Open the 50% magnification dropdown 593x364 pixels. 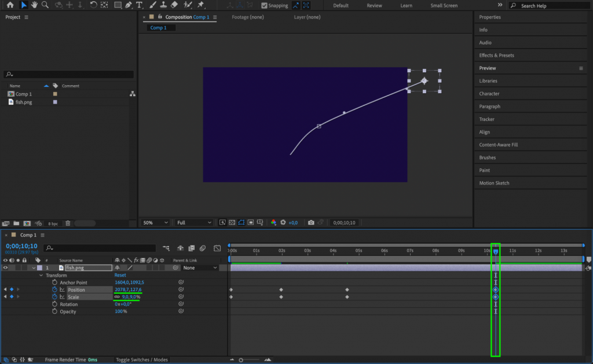pyautogui.click(x=154, y=222)
